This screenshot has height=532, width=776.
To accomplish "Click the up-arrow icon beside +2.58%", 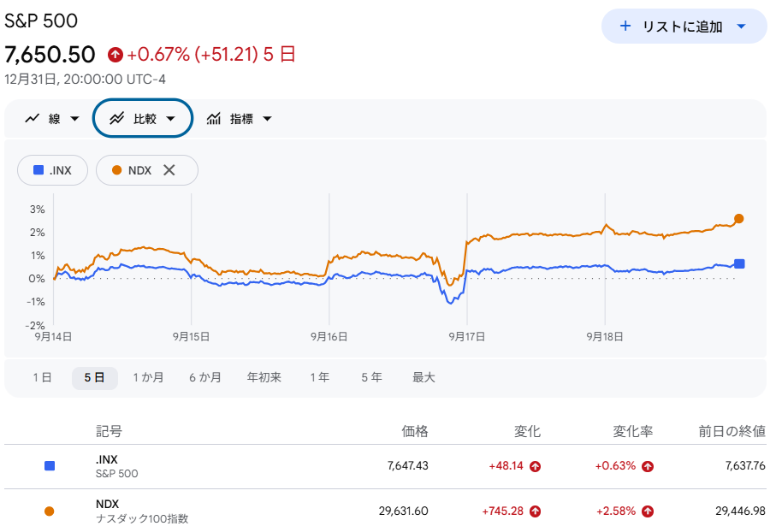I will click(648, 511).
